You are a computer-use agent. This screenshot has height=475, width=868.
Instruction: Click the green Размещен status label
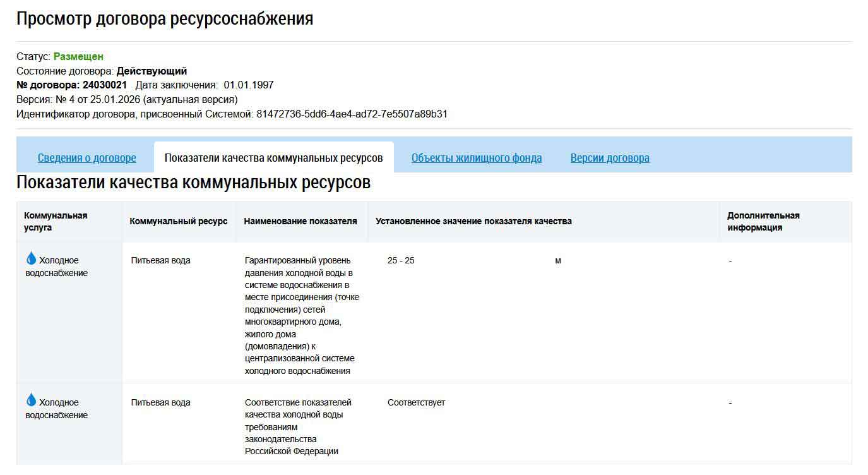79,56
